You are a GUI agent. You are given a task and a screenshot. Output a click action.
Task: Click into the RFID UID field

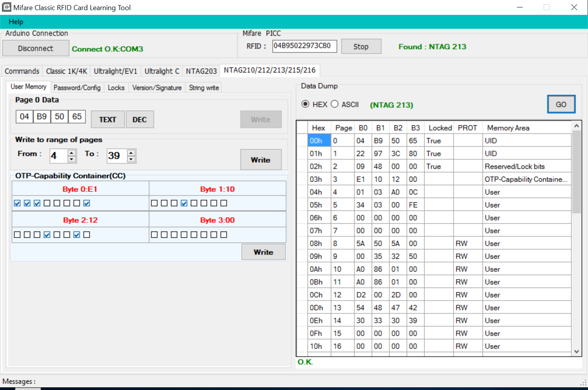[x=304, y=46]
